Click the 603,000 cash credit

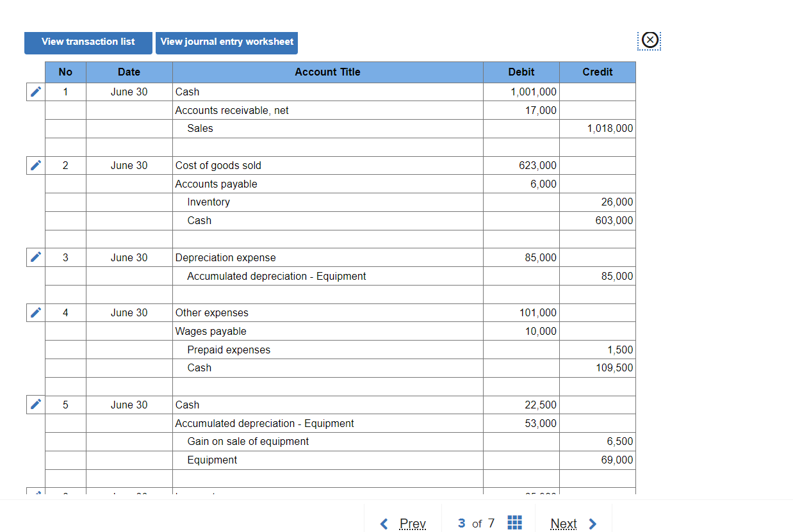pos(614,221)
